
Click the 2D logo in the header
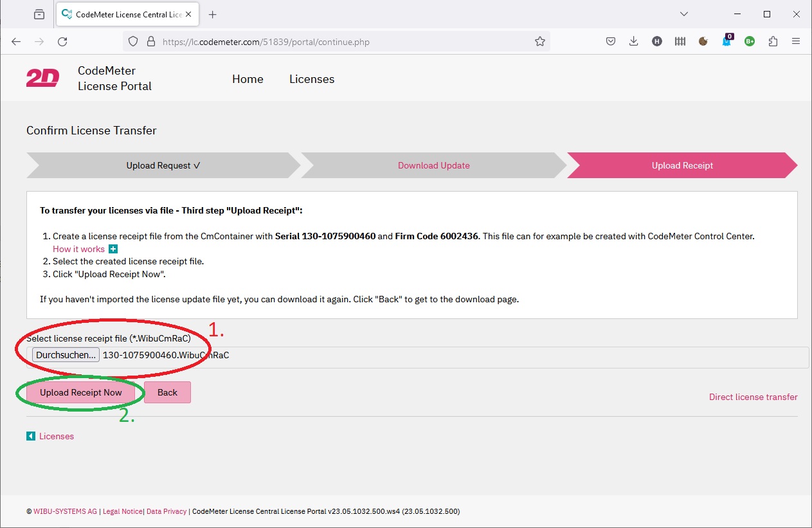tap(42, 78)
